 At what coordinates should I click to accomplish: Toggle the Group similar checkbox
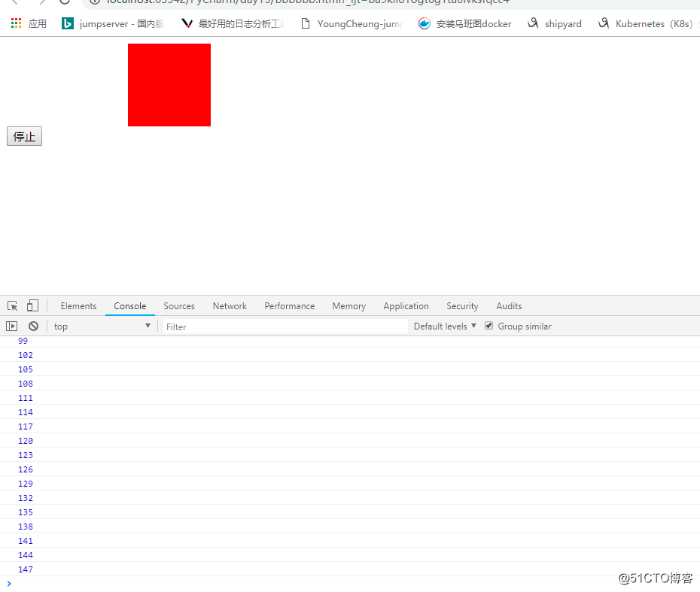(488, 326)
